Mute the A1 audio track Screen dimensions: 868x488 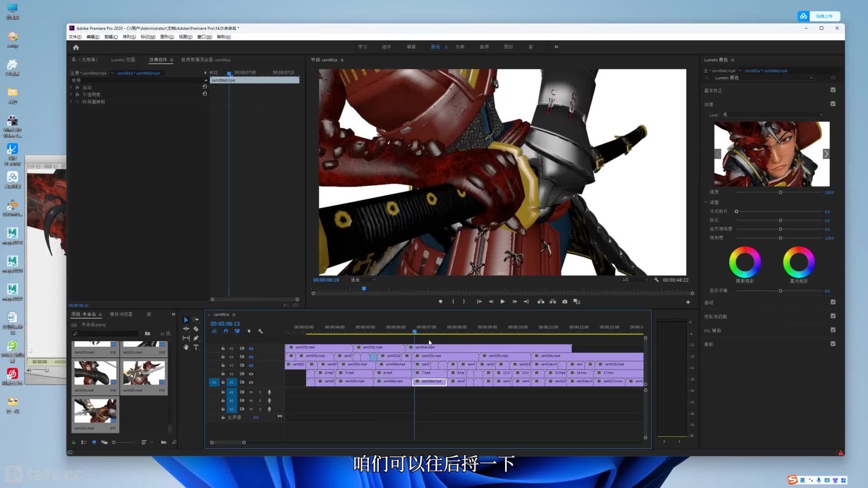tap(251, 392)
